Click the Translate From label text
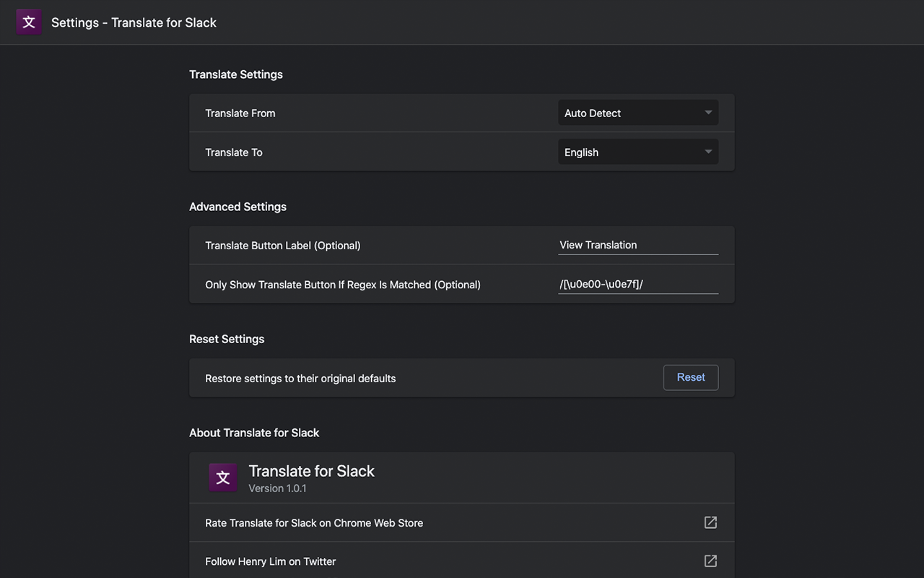Viewport: 924px width, 578px height. 240,113
